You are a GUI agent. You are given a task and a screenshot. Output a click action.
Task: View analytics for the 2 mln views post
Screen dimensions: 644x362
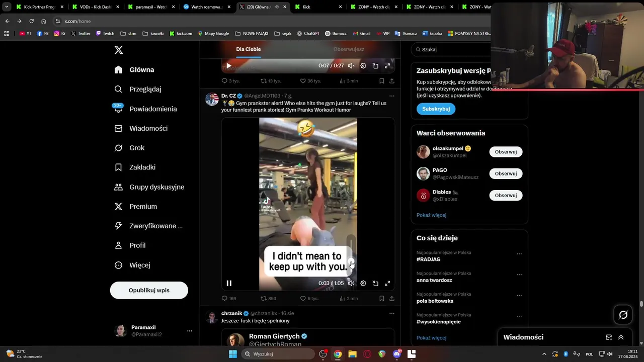point(349,298)
